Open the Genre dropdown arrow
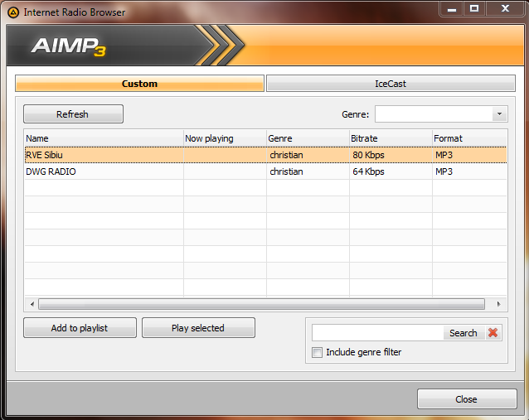529x420 pixels. [x=499, y=114]
